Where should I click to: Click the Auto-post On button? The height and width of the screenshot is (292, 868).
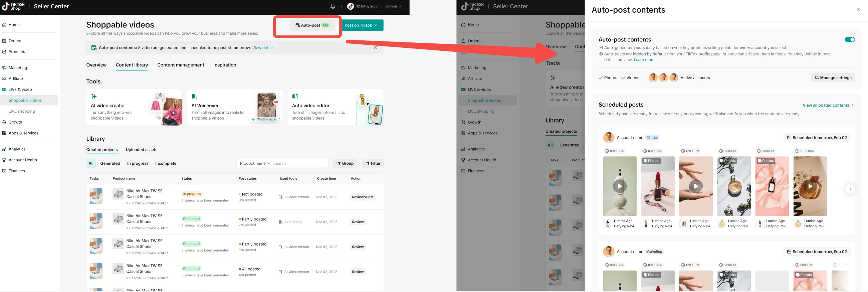click(x=312, y=25)
